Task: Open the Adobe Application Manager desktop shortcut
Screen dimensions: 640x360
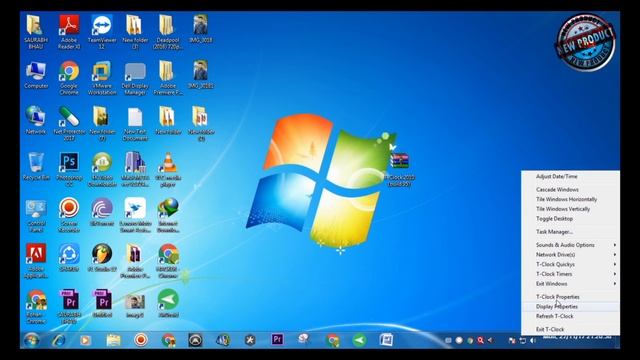Action: (36, 261)
